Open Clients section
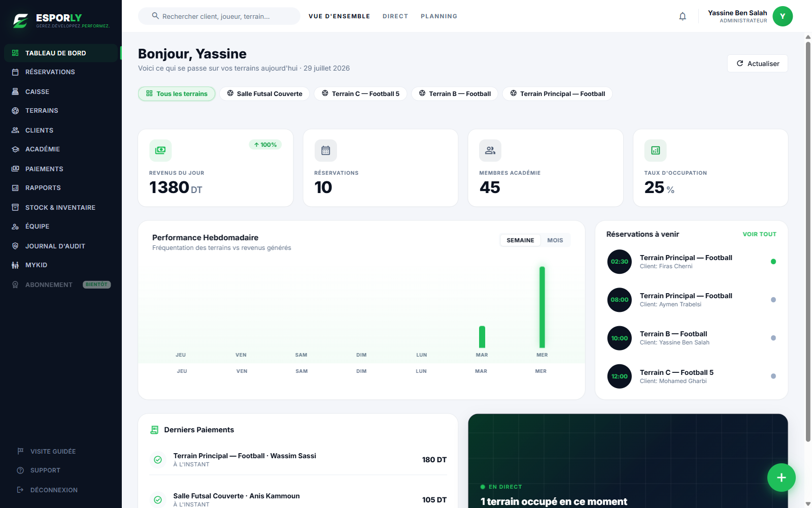This screenshot has width=812, height=508. coord(61,130)
